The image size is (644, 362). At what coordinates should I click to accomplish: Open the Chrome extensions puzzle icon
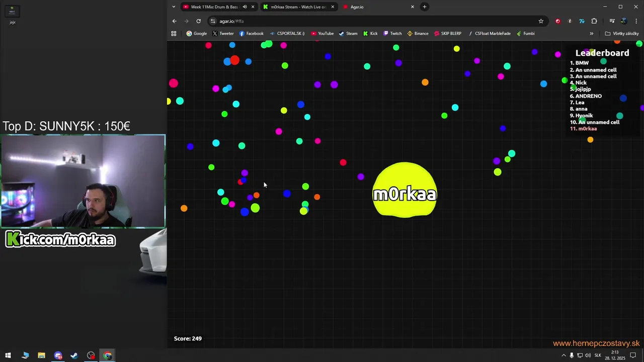[x=594, y=21]
